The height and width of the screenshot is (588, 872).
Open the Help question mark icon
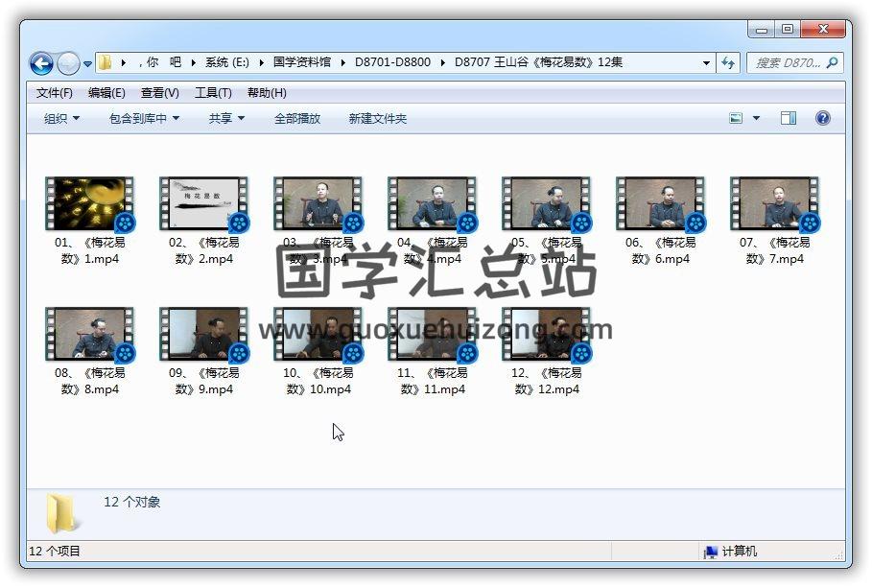(822, 118)
